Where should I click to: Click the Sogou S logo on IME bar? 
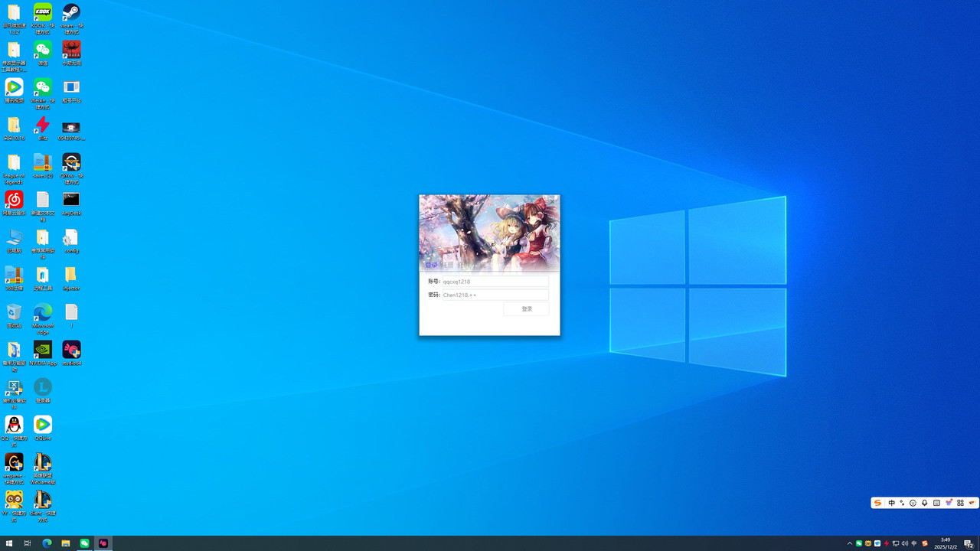click(x=878, y=503)
